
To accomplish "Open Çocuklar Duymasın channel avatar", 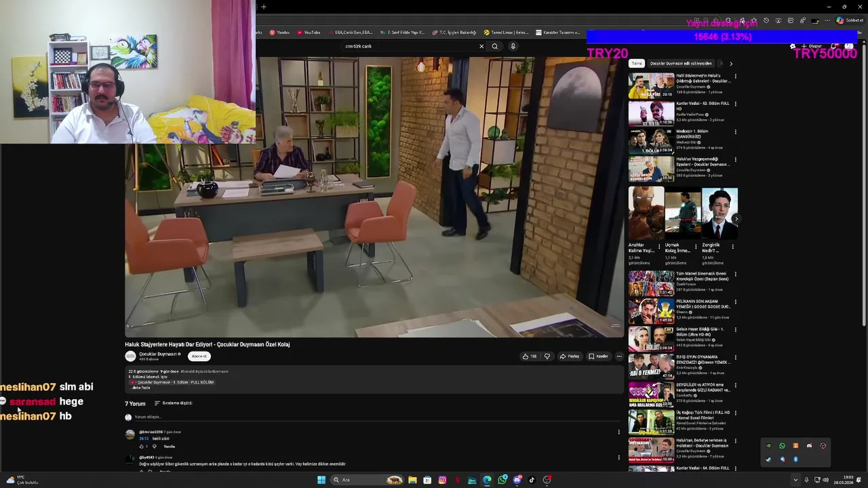I will pos(130,356).
